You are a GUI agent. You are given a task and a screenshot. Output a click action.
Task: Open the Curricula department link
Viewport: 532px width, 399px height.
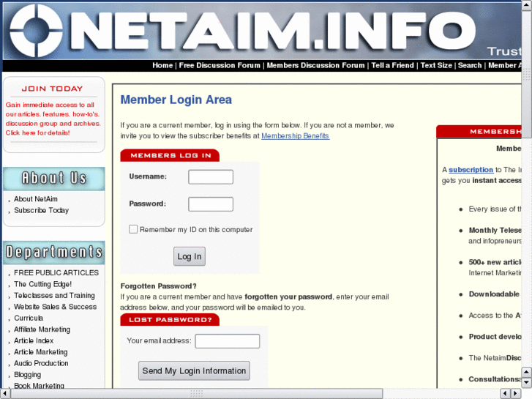[x=29, y=318]
